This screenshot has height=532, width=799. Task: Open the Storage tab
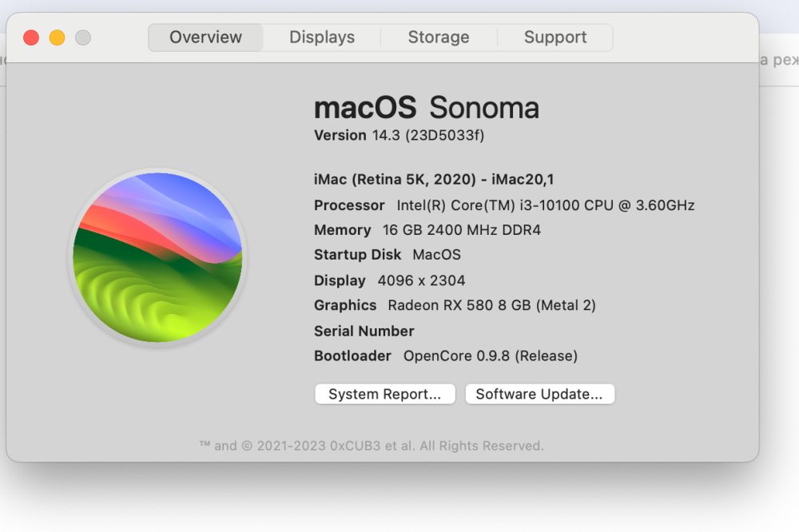click(x=439, y=38)
